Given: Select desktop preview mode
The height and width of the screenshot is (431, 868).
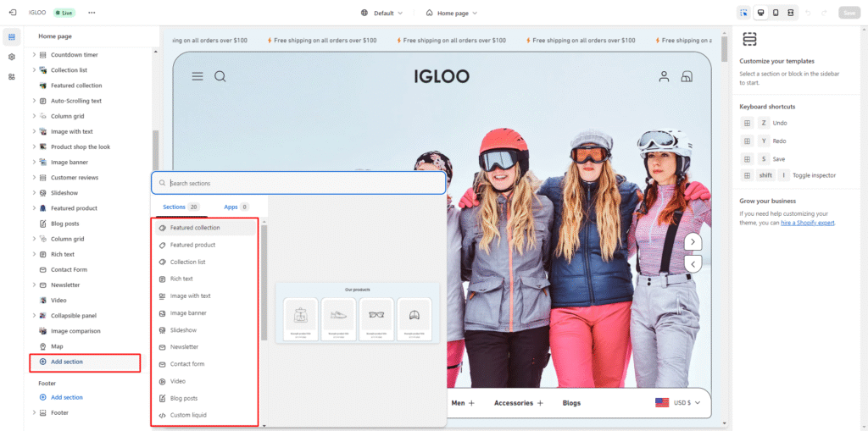Looking at the screenshot, I should pos(760,13).
